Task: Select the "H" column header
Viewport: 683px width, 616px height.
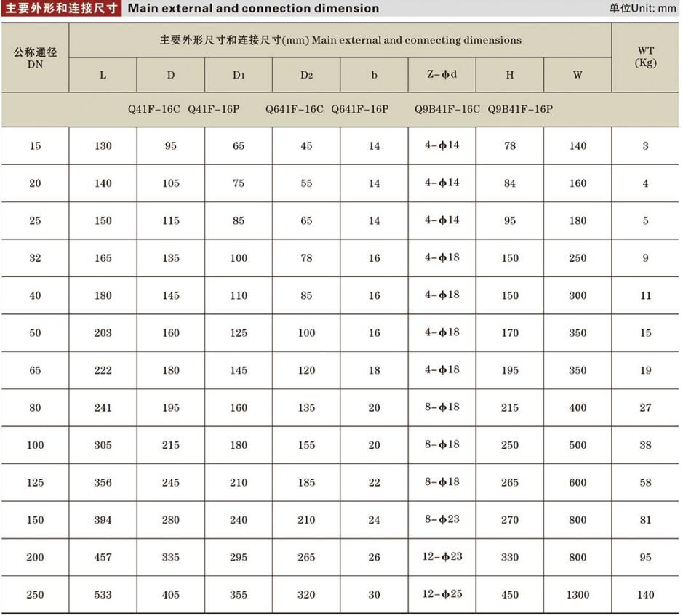Action: pos(509,74)
